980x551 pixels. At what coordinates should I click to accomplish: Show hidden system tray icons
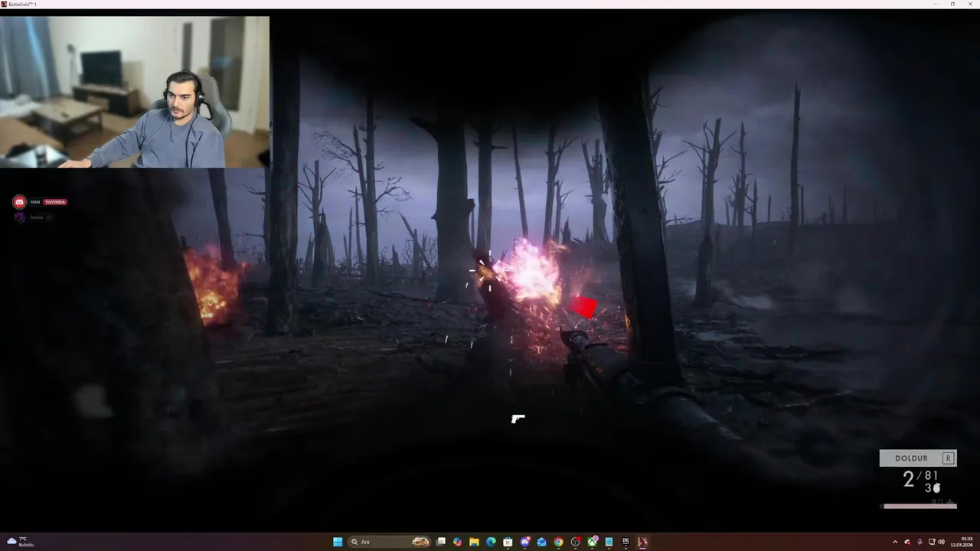(895, 542)
